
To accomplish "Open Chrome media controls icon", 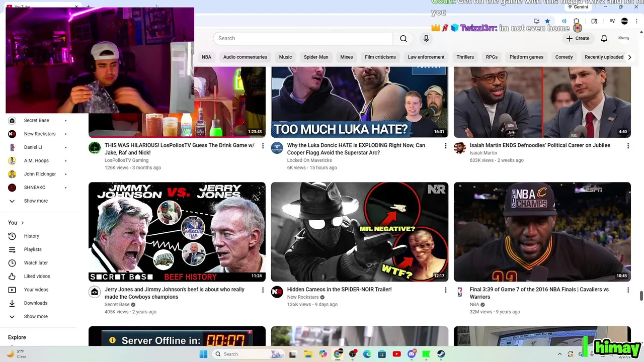I will [612, 21].
